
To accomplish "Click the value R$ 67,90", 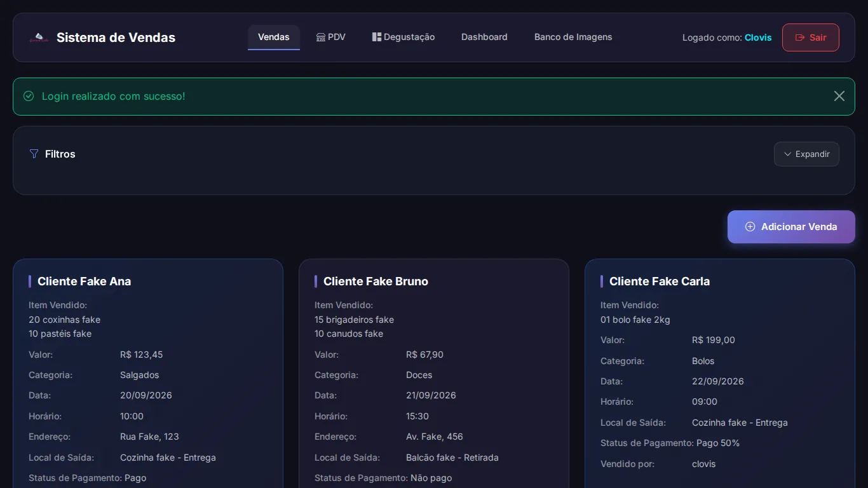I will pos(424,355).
